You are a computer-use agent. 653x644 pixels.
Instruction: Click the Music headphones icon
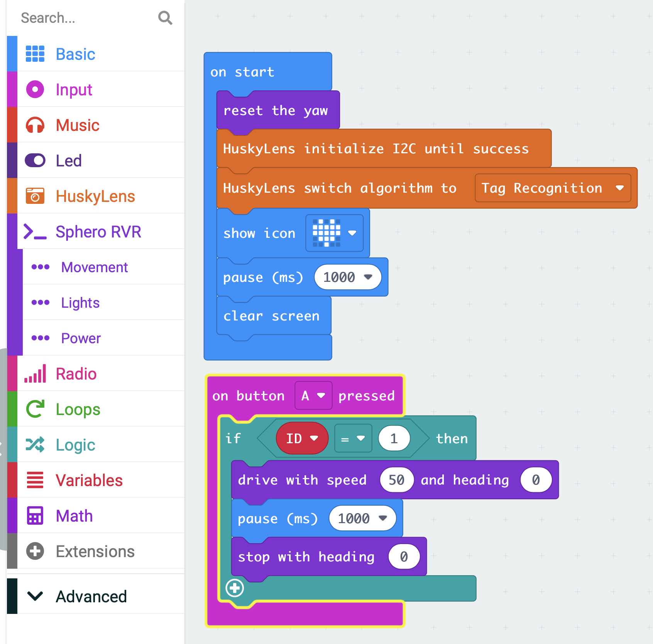coord(35,125)
